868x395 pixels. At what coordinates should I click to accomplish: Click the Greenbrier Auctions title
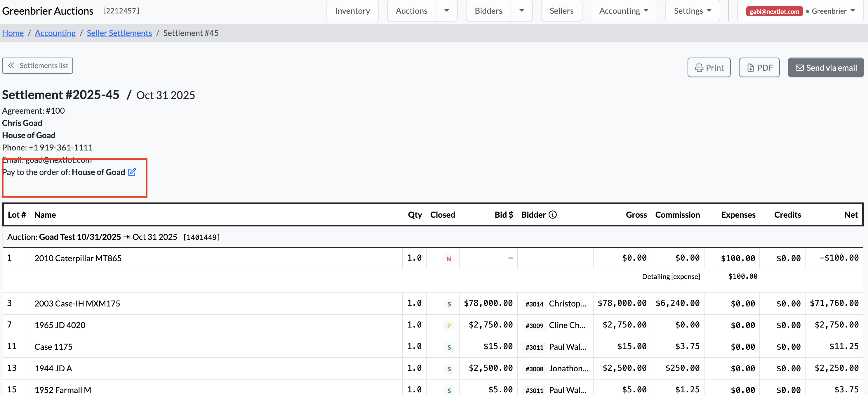click(x=48, y=11)
